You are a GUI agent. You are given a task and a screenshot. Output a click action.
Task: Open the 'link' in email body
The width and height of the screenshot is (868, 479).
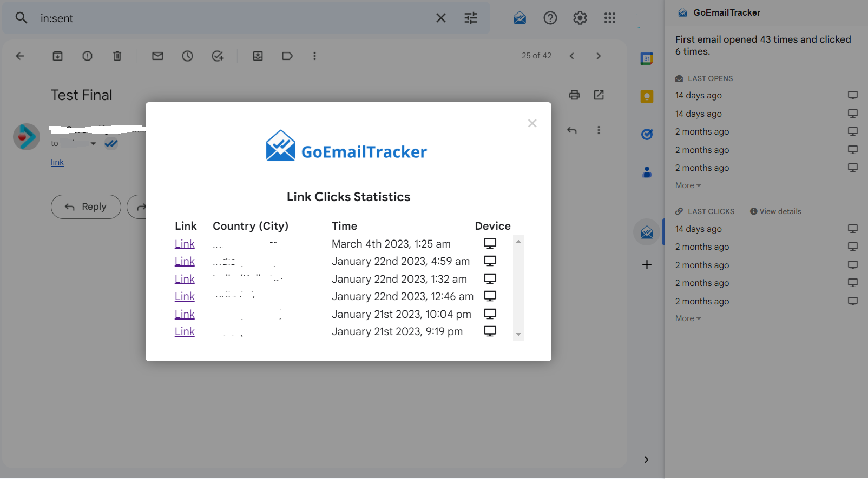click(x=57, y=162)
